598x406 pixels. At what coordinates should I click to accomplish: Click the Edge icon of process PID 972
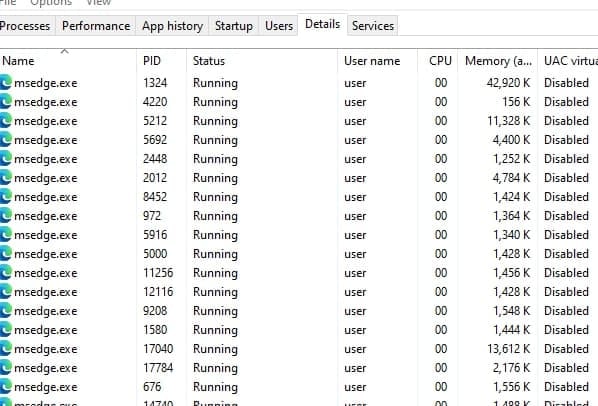[x=6, y=216]
